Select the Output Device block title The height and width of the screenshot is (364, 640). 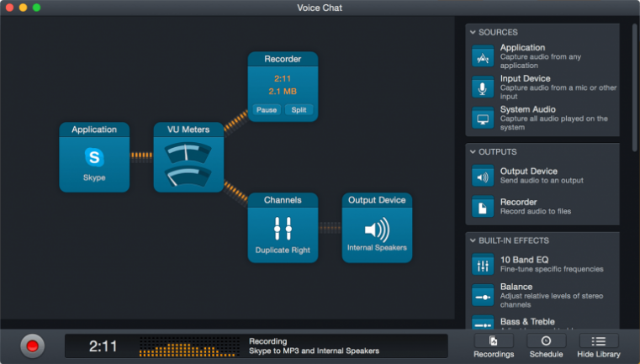377,200
